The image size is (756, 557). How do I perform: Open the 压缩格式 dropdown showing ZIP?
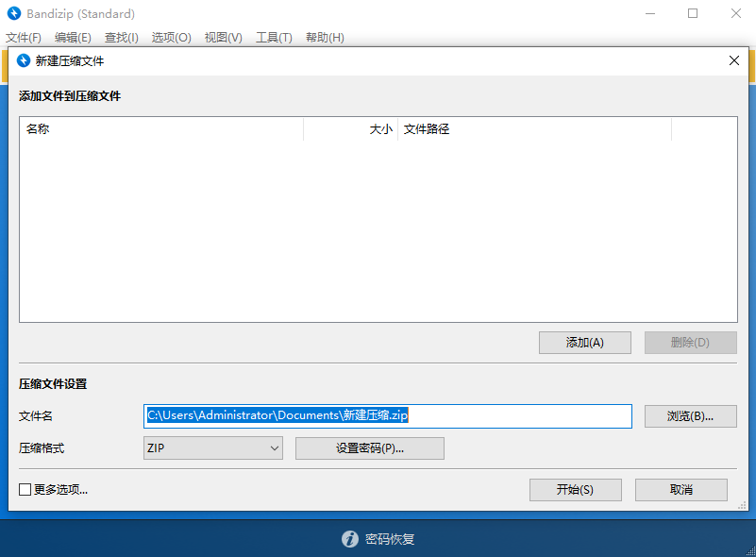(x=212, y=448)
